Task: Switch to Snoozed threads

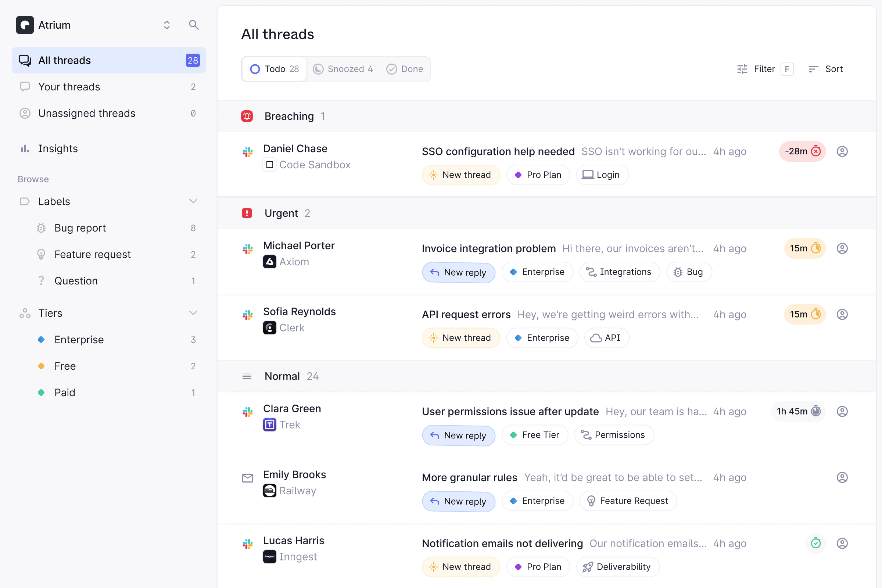Action: tap(343, 69)
